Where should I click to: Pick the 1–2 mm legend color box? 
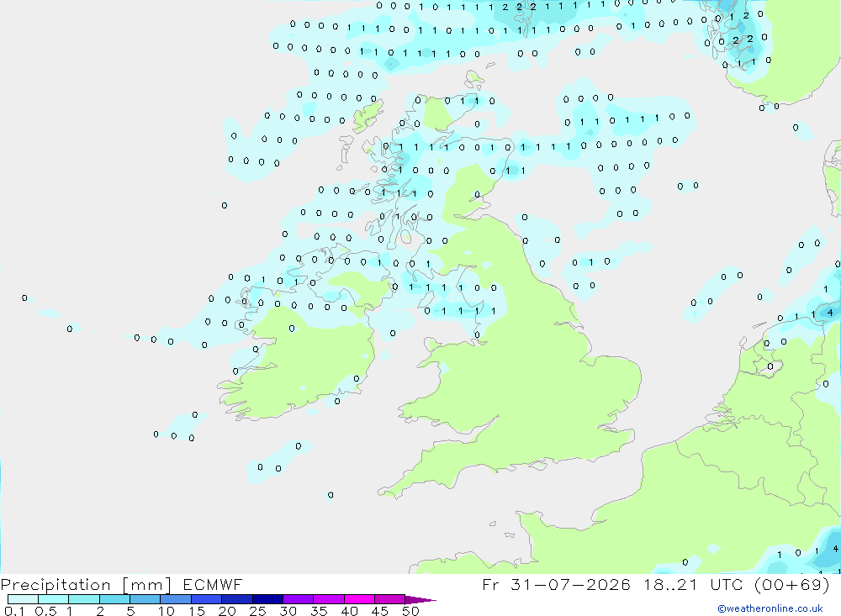pos(84,599)
